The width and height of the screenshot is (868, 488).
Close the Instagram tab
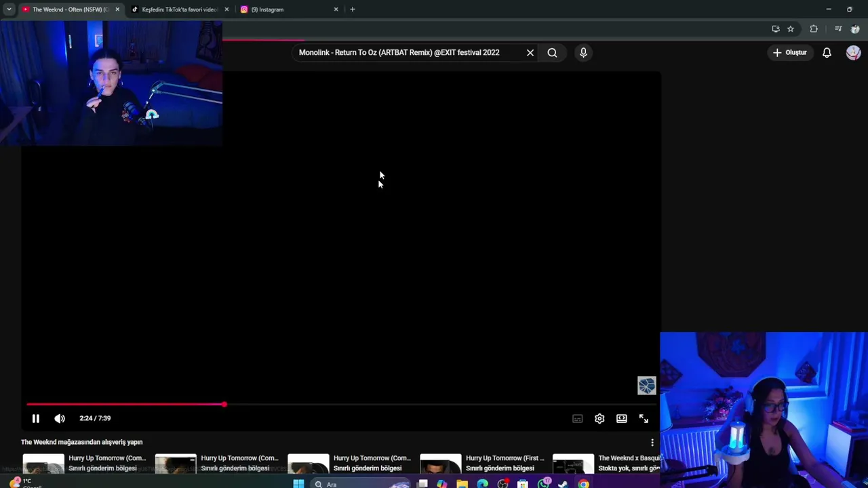336,9
